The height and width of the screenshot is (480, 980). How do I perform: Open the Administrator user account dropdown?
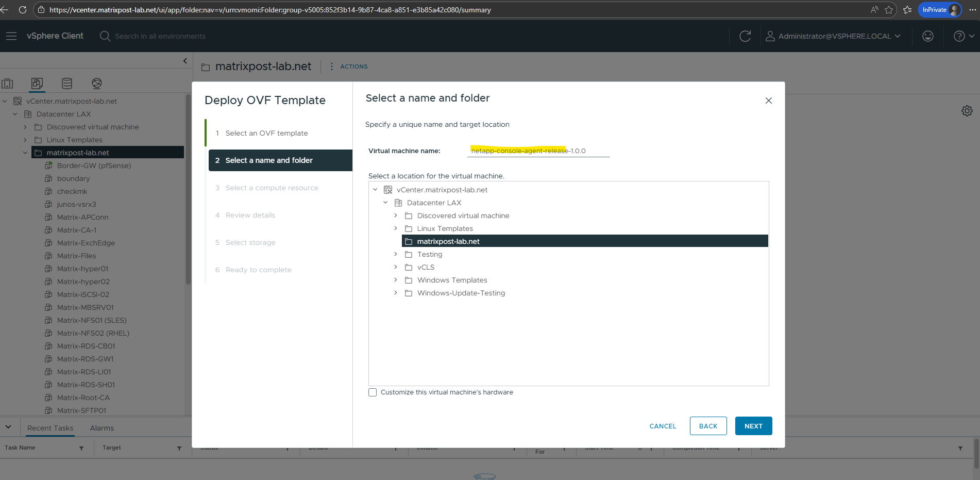click(833, 36)
